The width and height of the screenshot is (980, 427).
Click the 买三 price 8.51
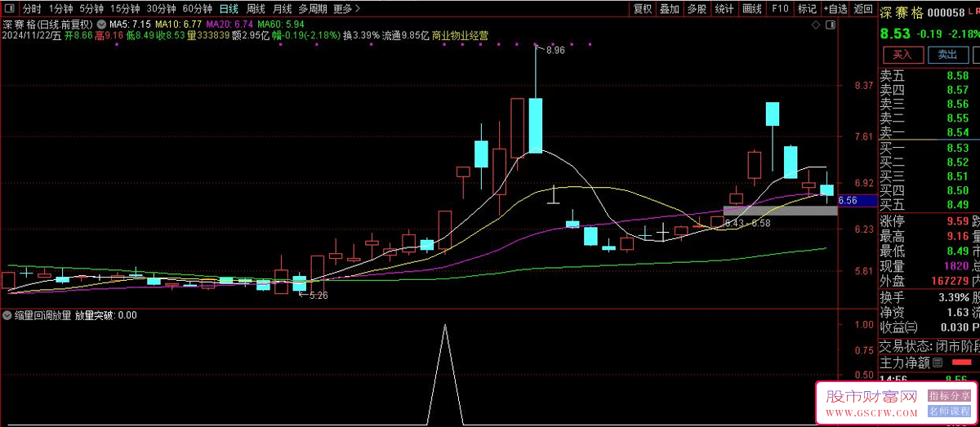click(x=957, y=176)
